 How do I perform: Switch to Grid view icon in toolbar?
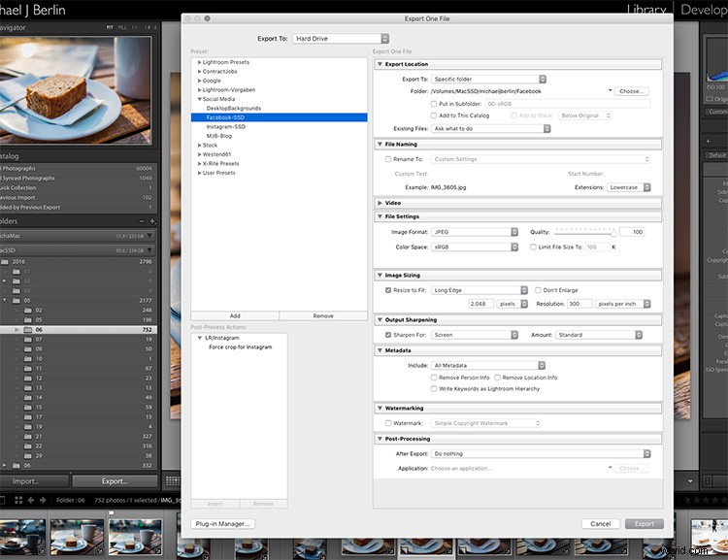173,481
